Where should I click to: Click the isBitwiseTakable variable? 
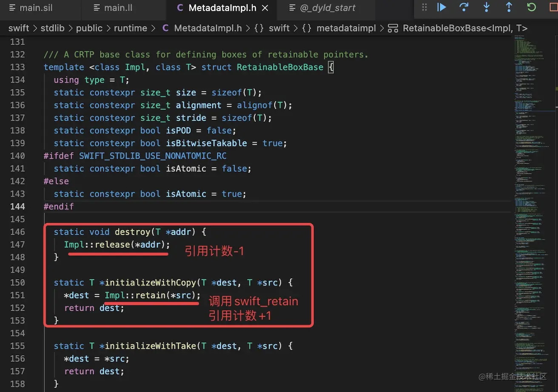tap(207, 143)
